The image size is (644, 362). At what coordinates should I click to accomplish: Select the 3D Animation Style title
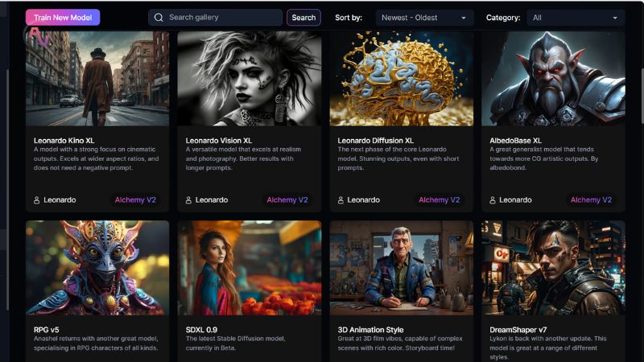370,330
